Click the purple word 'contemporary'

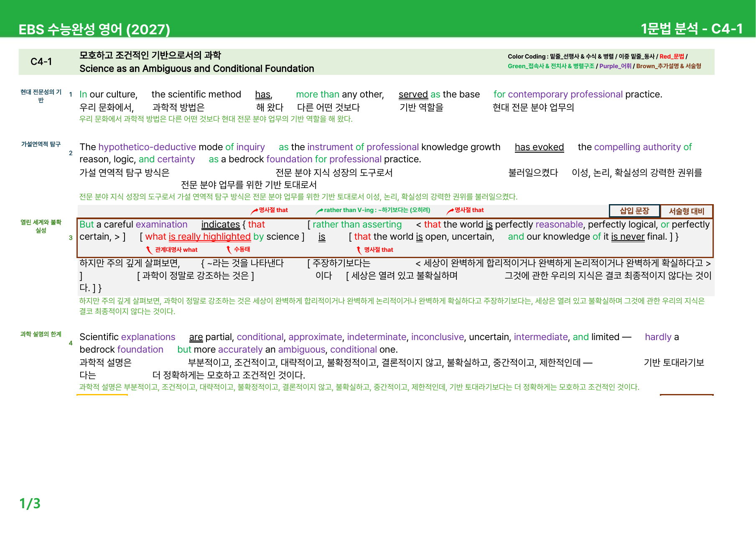538,95
